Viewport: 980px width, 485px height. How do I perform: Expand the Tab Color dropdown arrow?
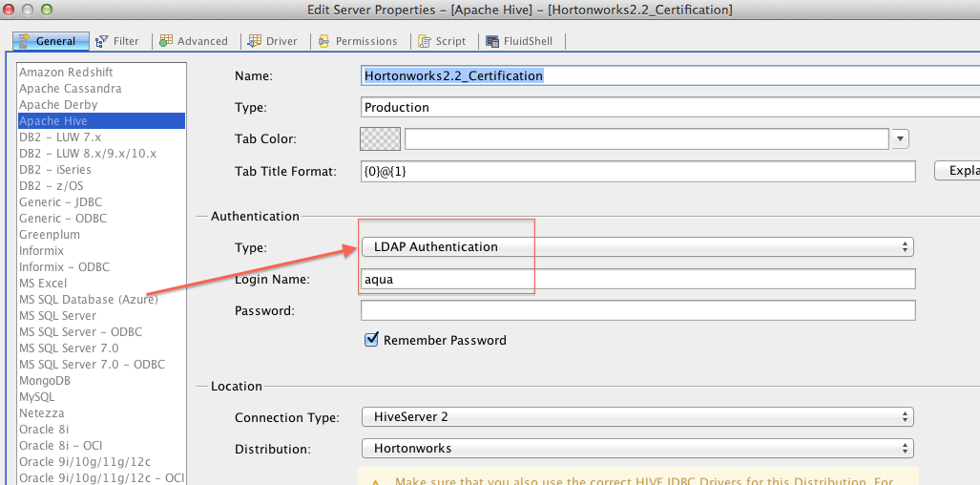click(900, 138)
